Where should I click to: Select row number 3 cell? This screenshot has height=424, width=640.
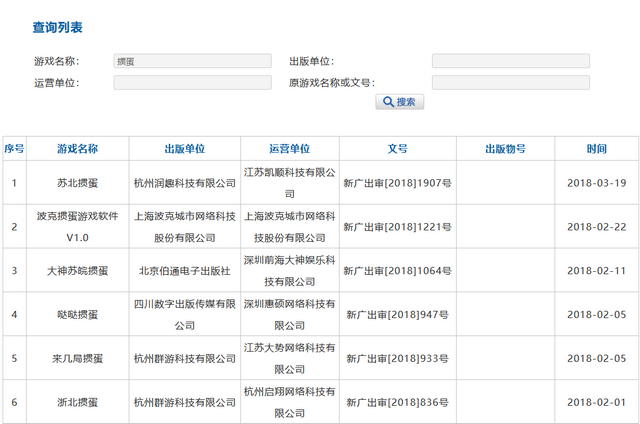pyautogui.click(x=14, y=271)
